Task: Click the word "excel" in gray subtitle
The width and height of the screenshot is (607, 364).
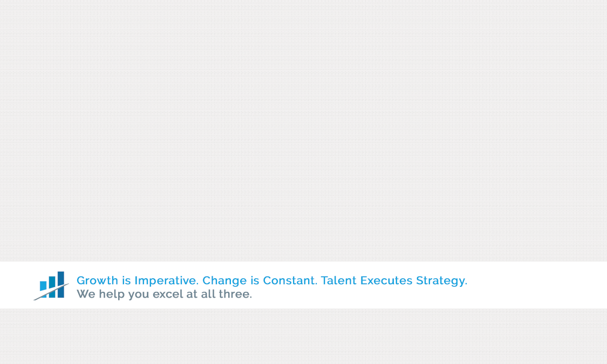Action: 168,294
